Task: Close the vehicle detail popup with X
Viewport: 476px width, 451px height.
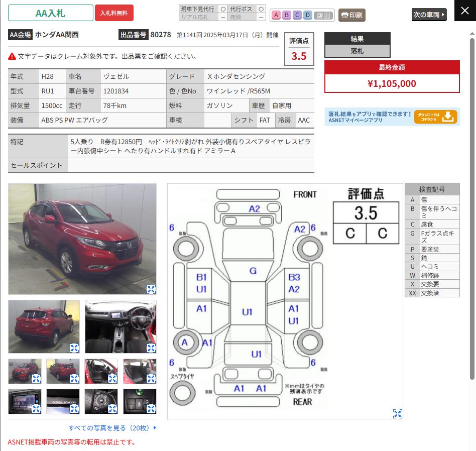Action: tap(465, 11)
